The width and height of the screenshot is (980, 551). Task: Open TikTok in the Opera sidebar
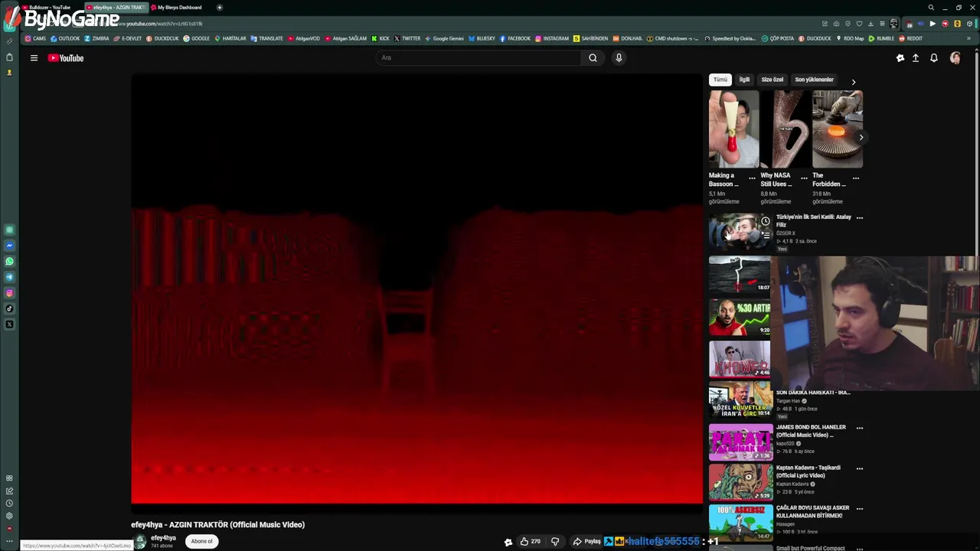(9, 309)
